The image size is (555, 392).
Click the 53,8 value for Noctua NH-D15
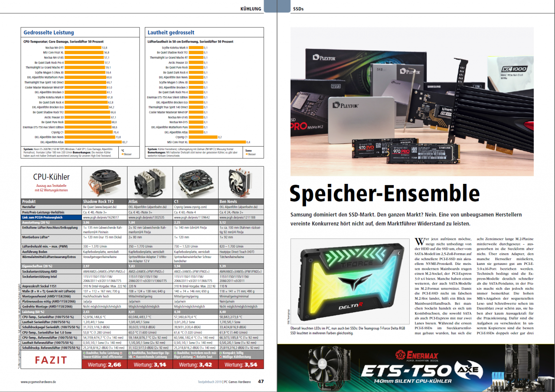click(104, 47)
